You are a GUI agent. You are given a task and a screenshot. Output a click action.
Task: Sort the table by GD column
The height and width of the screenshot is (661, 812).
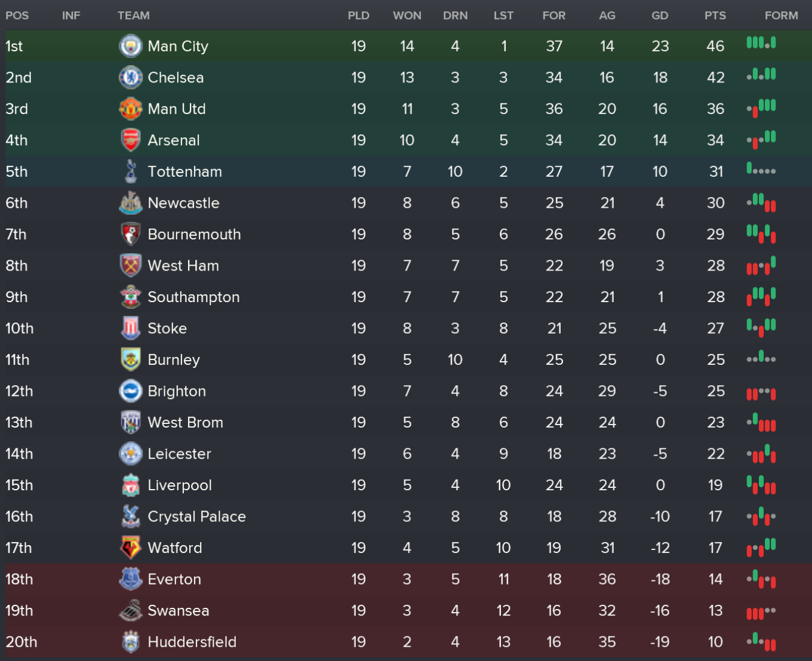(x=660, y=16)
